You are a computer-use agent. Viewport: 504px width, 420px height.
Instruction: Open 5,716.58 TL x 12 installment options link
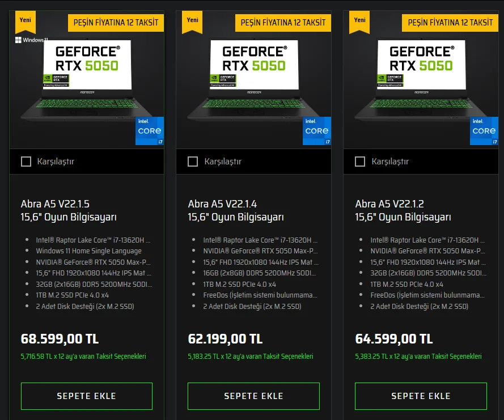[x=83, y=357]
